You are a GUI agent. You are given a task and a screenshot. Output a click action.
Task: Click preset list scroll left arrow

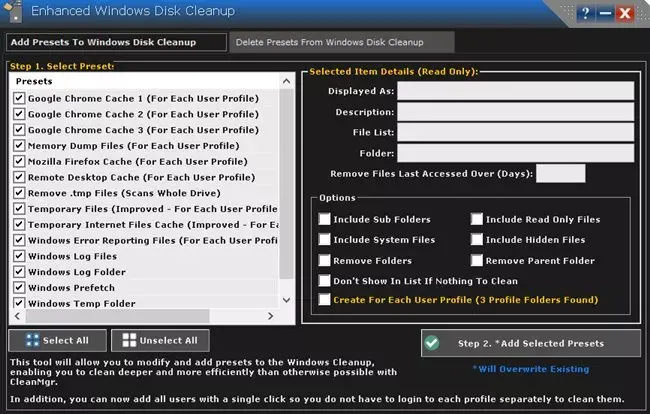(x=17, y=316)
